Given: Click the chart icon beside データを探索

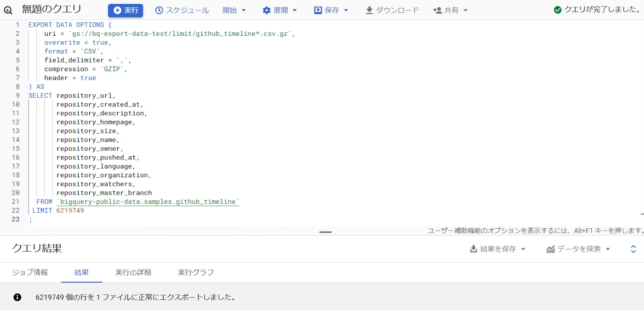Looking at the screenshot, I should [x=551, y=248].
